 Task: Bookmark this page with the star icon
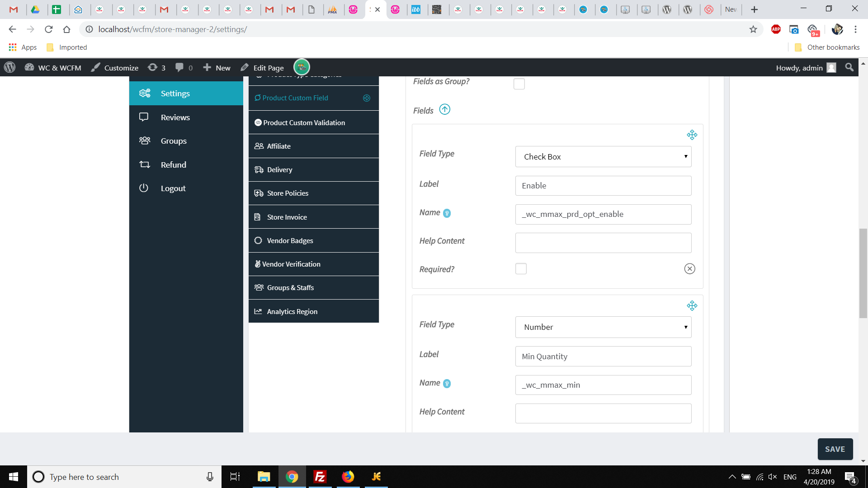pos(753,29)
